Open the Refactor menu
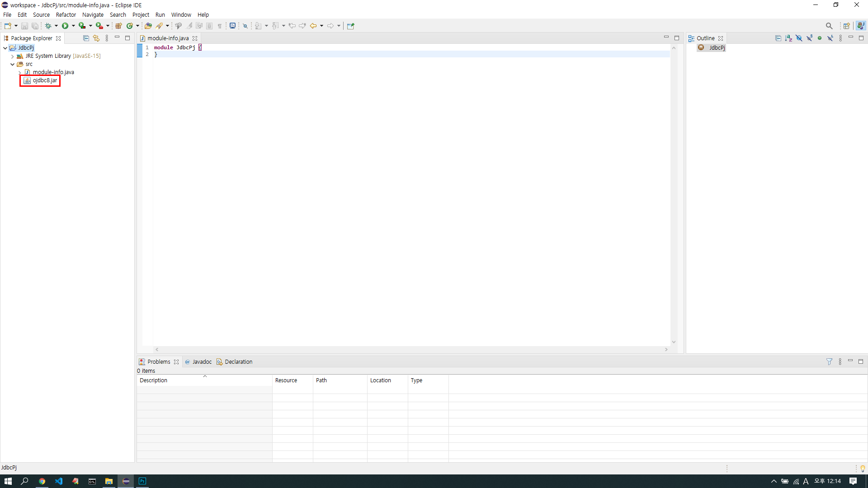The image size is (868, 488). (66, 14)
